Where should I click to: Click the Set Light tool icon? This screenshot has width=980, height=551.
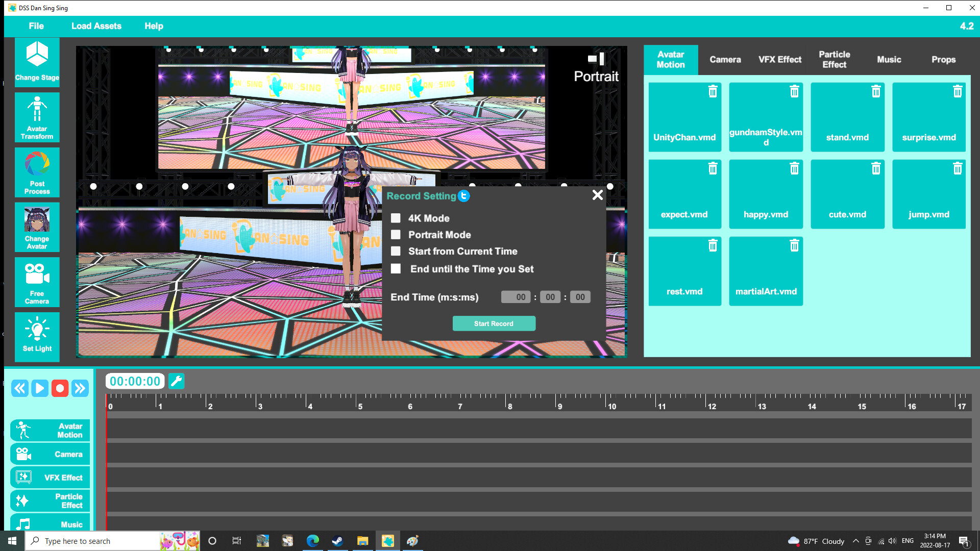point(36,336)
